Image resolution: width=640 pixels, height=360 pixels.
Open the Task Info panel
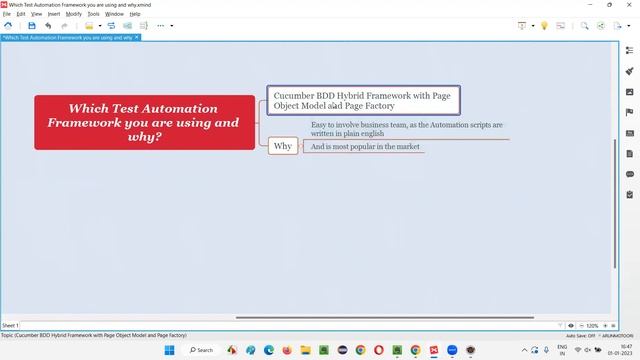pos(629,195)
